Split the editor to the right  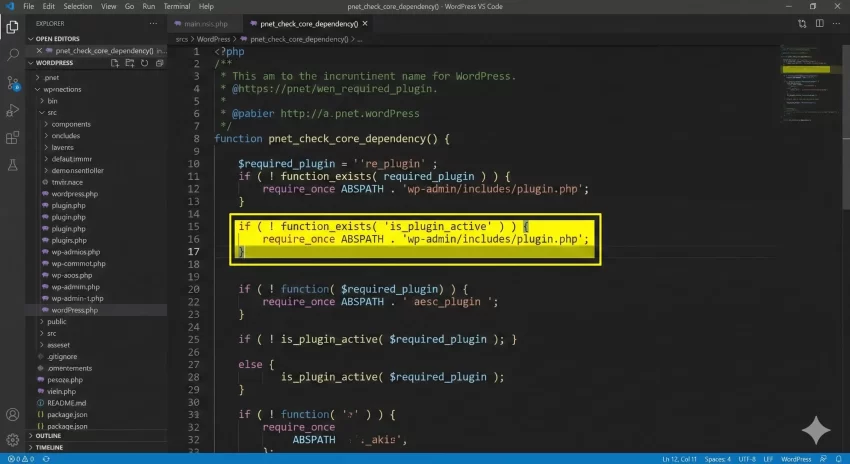coord(820,23)
